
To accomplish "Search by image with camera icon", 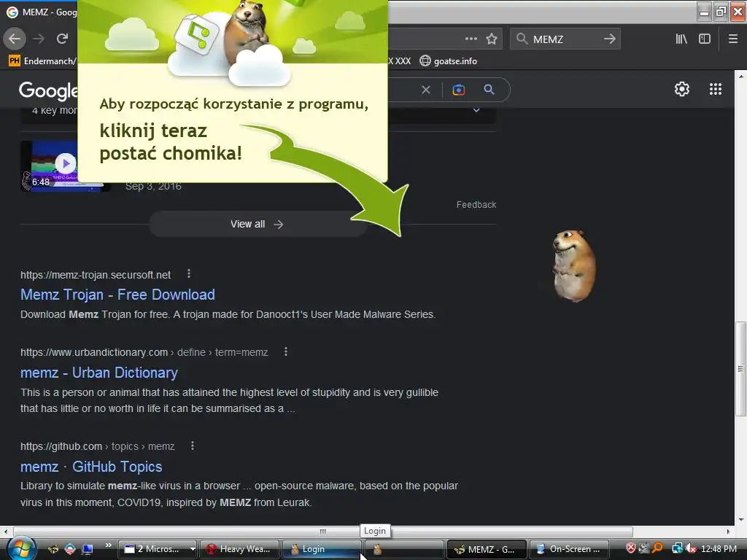I will 458,90.
